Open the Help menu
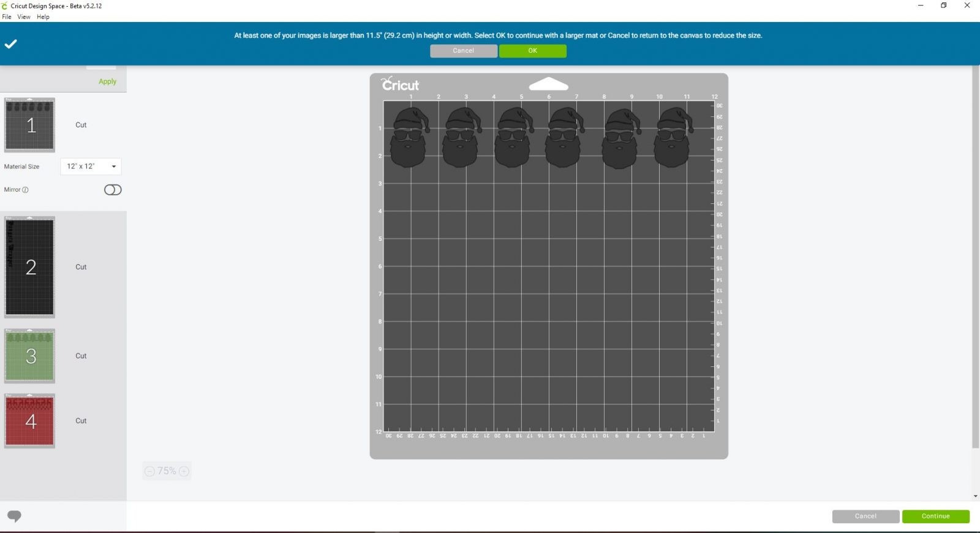The image size is (980, 533). [x=43, y=17]
